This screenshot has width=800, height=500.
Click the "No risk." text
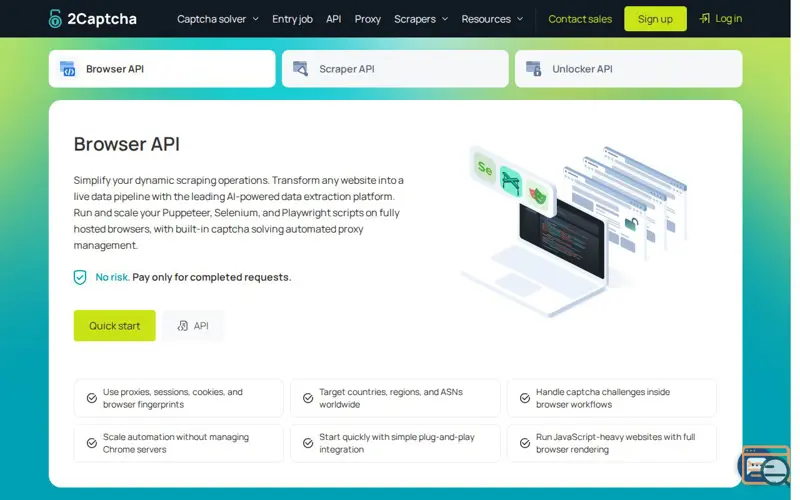tap(112, 277)
